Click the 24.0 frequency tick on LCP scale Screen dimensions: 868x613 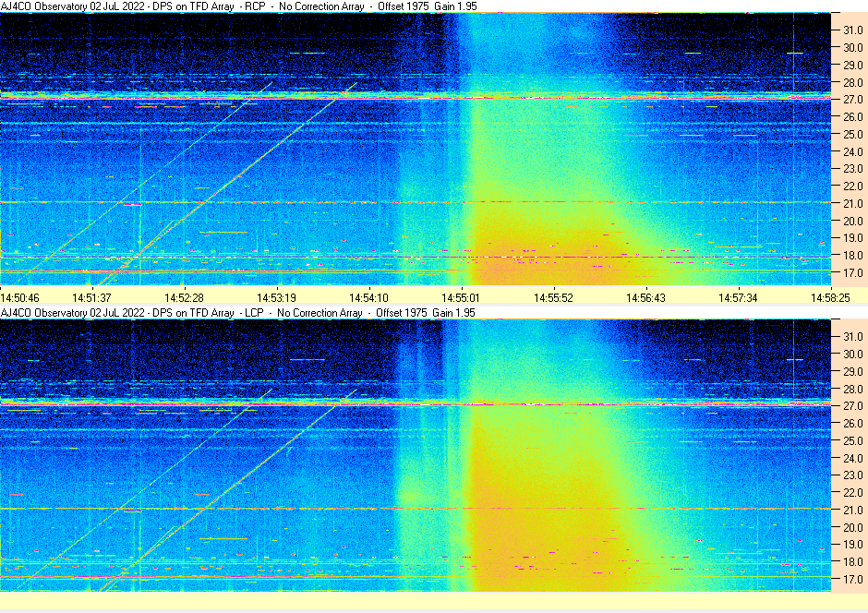pos(852,458)
